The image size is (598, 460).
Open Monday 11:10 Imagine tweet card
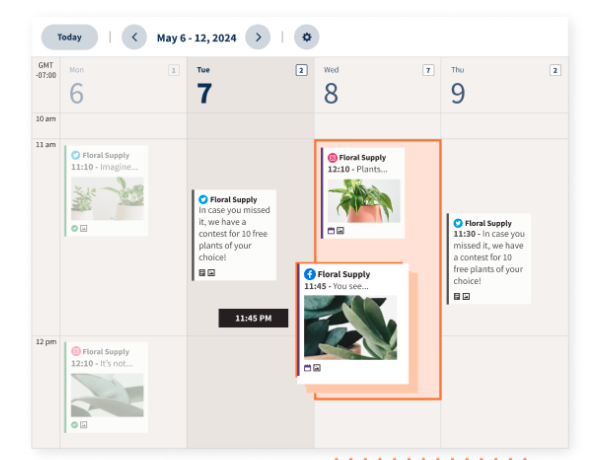point(106,191)
